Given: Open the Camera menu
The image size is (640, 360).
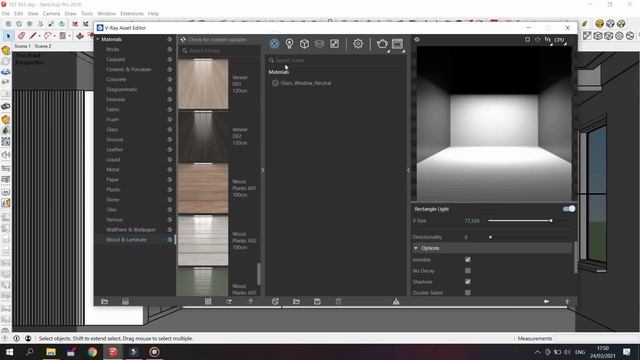Looking at the screenshot, I should (51, 13).
